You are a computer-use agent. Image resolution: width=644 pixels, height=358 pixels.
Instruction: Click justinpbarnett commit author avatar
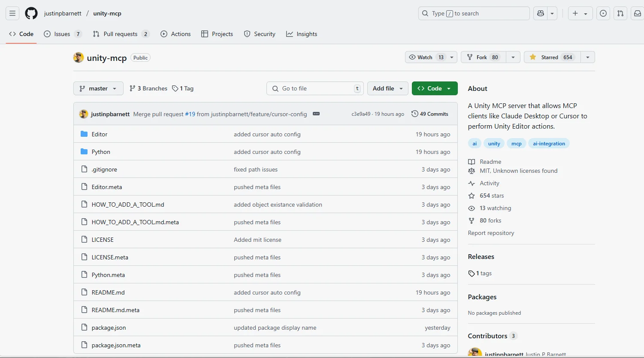[84, 114]
